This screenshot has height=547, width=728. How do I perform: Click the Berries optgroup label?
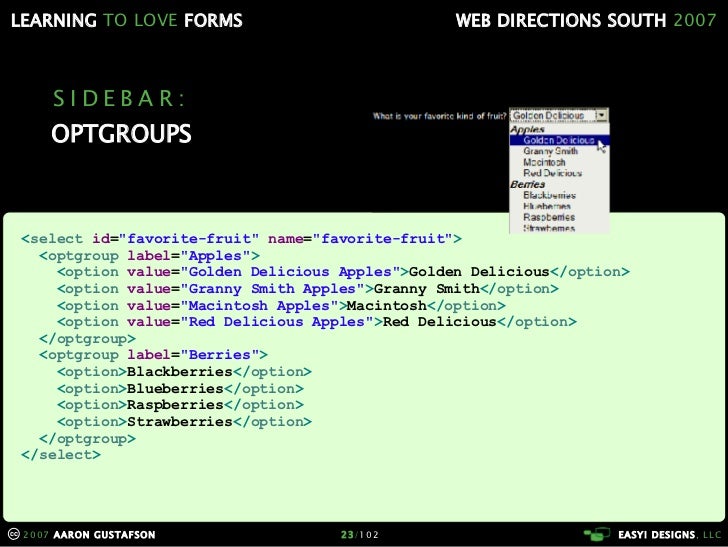[x=527, y=184]
